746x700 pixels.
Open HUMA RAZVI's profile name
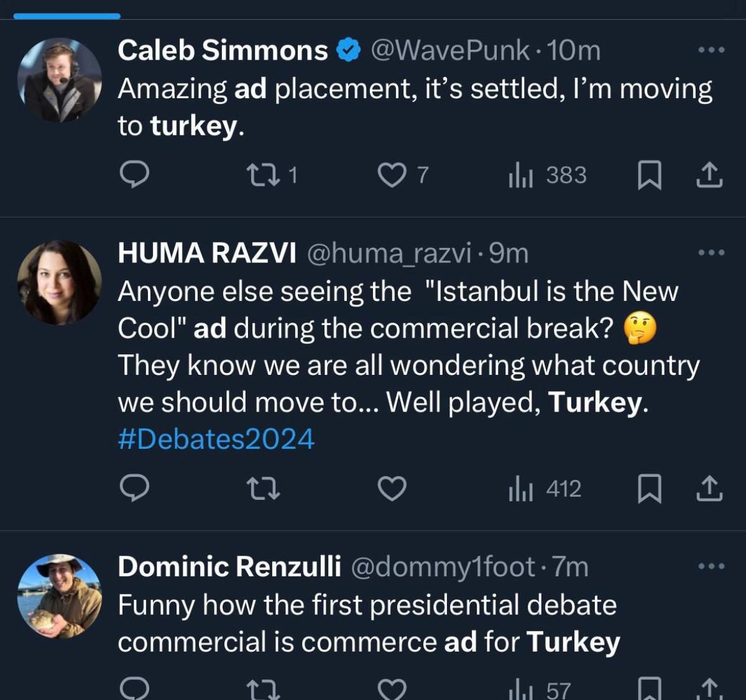(206, 253)
